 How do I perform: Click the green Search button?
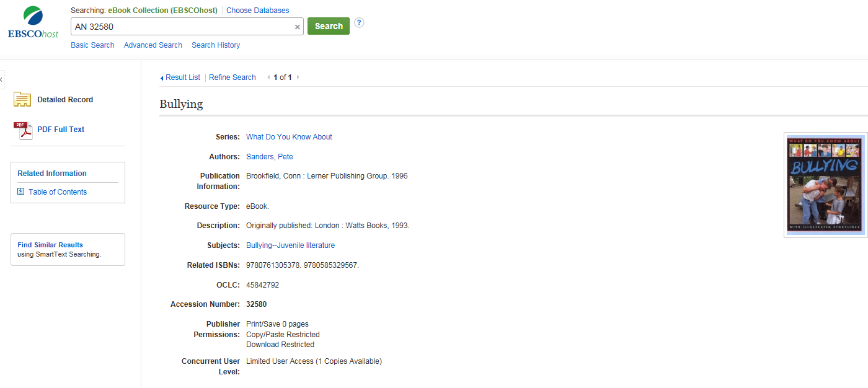point(329,26)
